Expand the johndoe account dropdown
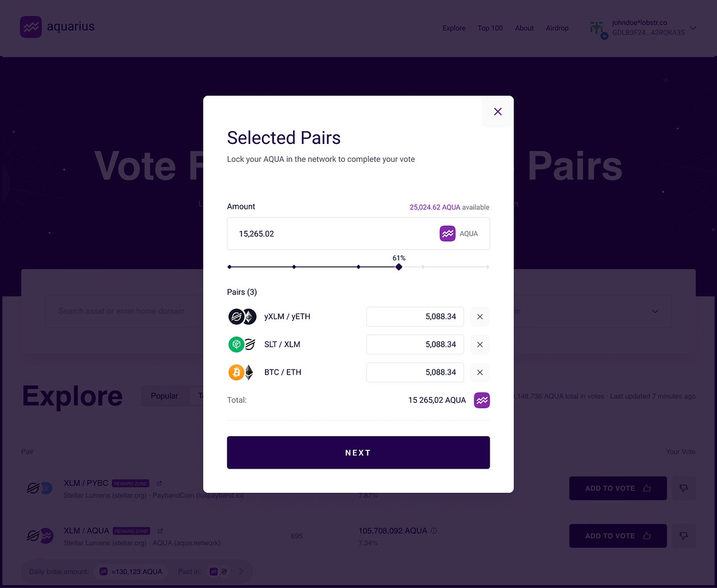717x588 pixels. [x=693, y=28]
